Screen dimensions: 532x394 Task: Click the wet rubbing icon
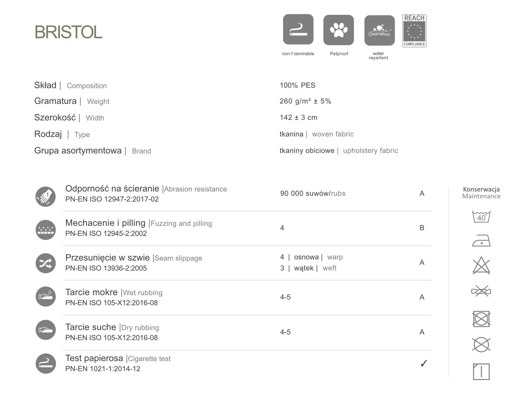[x=46, y=296]
